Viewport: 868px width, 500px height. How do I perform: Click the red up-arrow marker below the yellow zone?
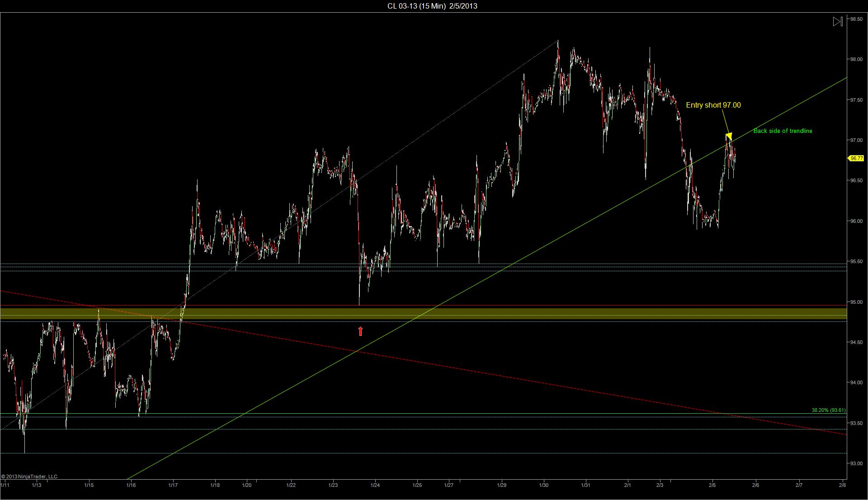point(360,331)
